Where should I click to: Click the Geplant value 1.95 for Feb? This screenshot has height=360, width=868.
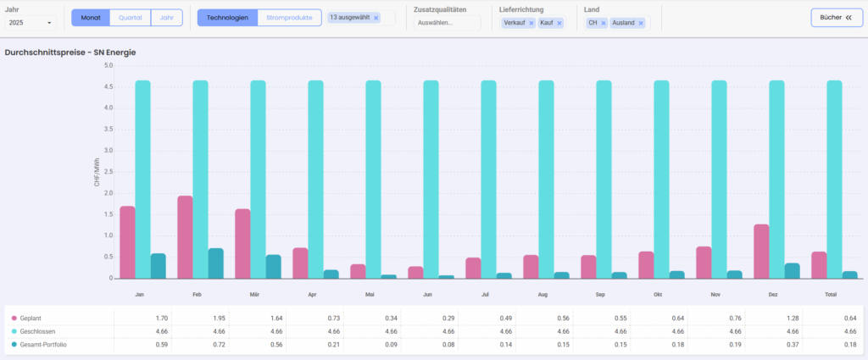221,318
